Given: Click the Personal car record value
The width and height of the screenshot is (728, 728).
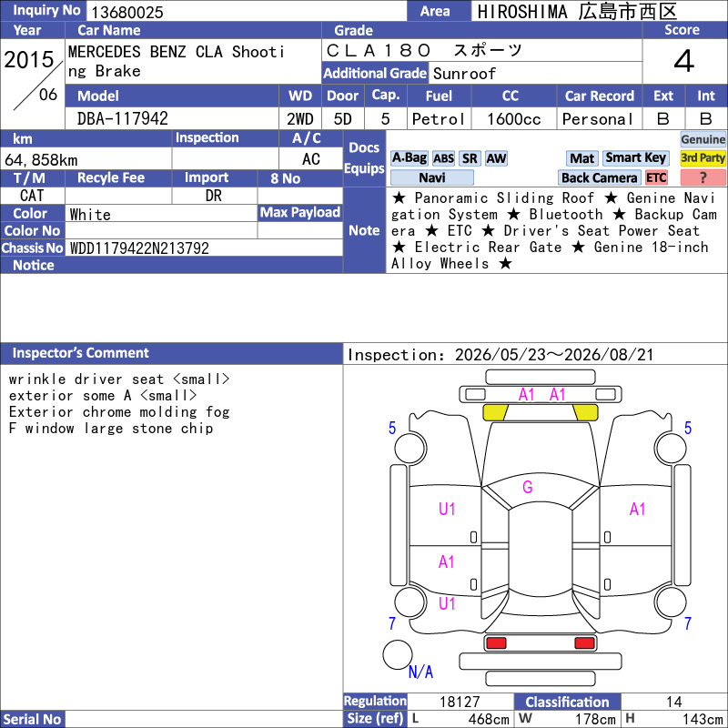Looking at the screenshot, I should tap(599, 119).
